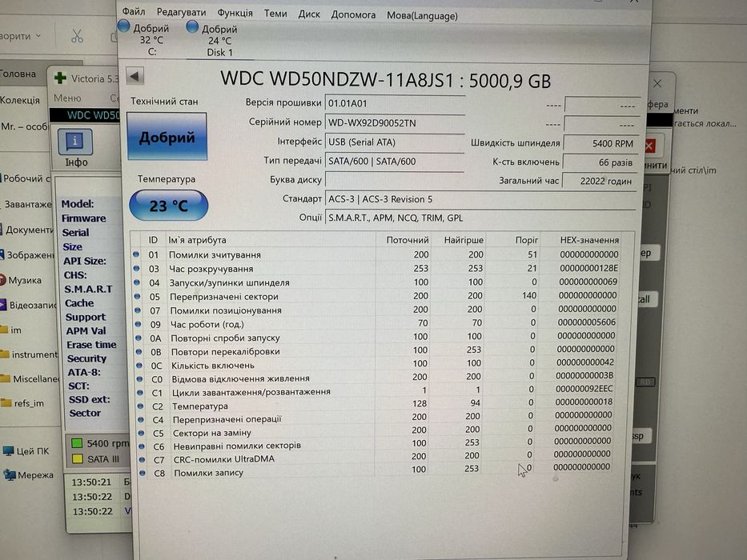Click status circle of attribute 09 row
Screen dimensions: 747x560
(x=139, y=324)
